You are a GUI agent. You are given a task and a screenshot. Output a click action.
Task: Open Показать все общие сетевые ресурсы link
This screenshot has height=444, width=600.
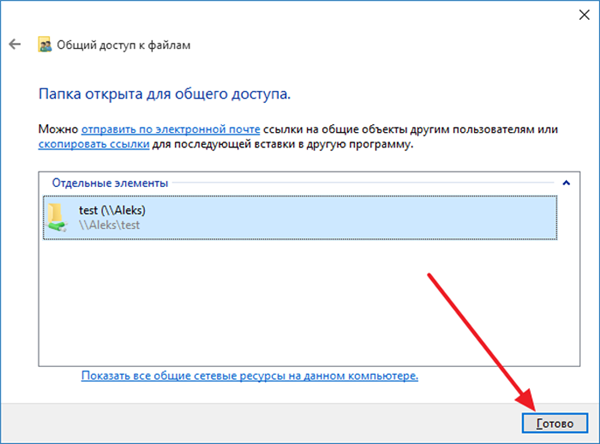tap(249, 376)
